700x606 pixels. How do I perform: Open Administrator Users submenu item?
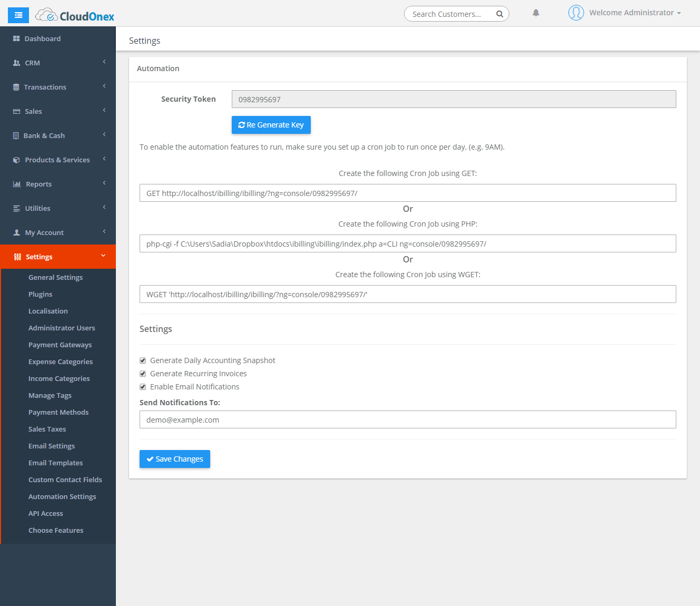tap(62, 328)
